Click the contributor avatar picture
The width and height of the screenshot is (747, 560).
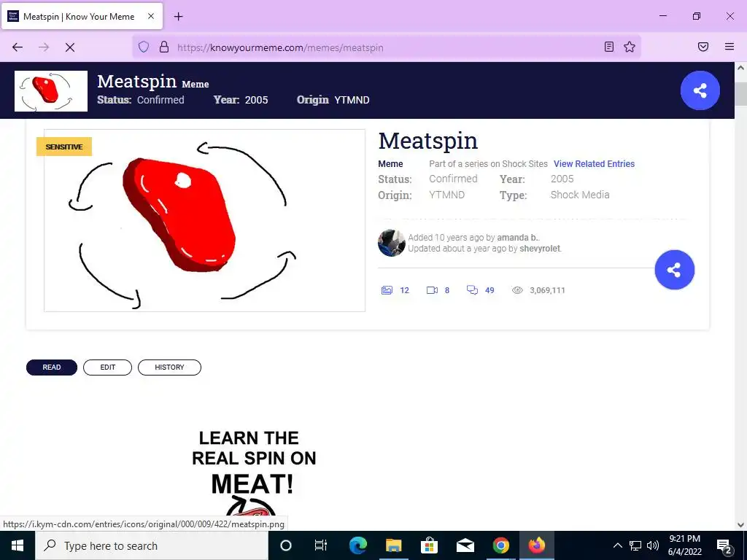coord(392,243)
